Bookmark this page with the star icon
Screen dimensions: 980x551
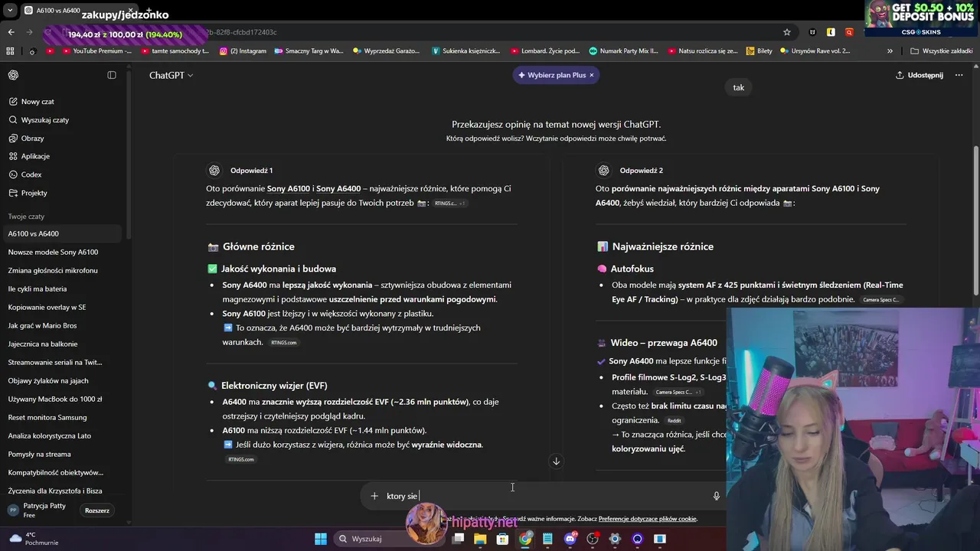pyautogui.click(x=786, y=32)
